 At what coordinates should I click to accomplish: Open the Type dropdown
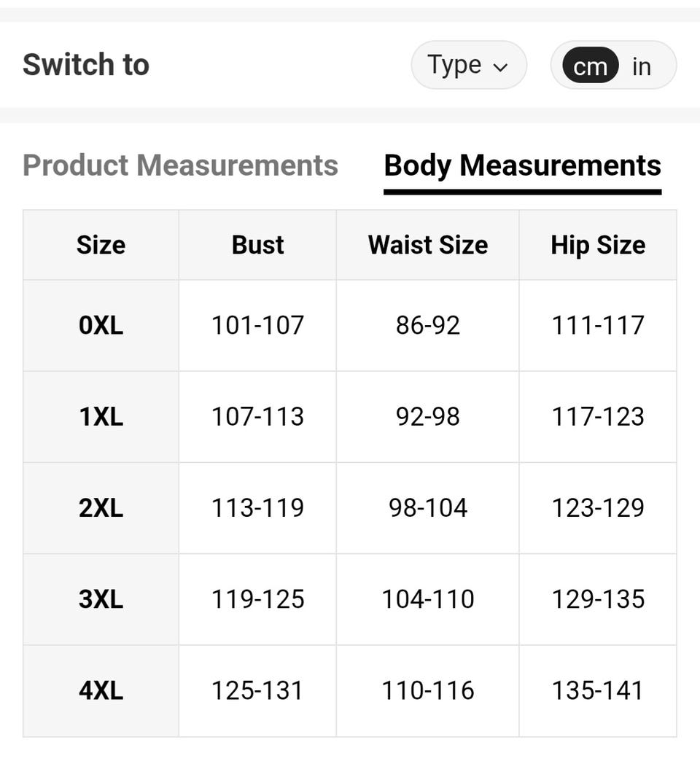(468, 66)
